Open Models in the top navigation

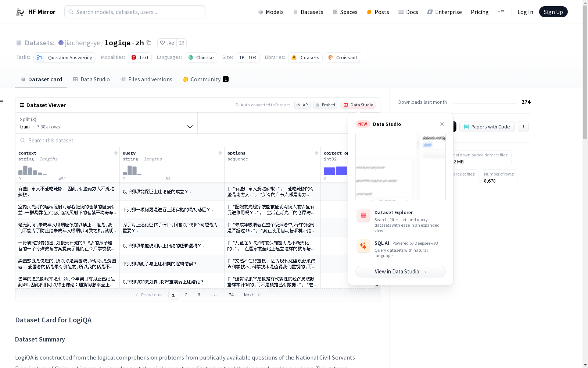click(271, 12)
